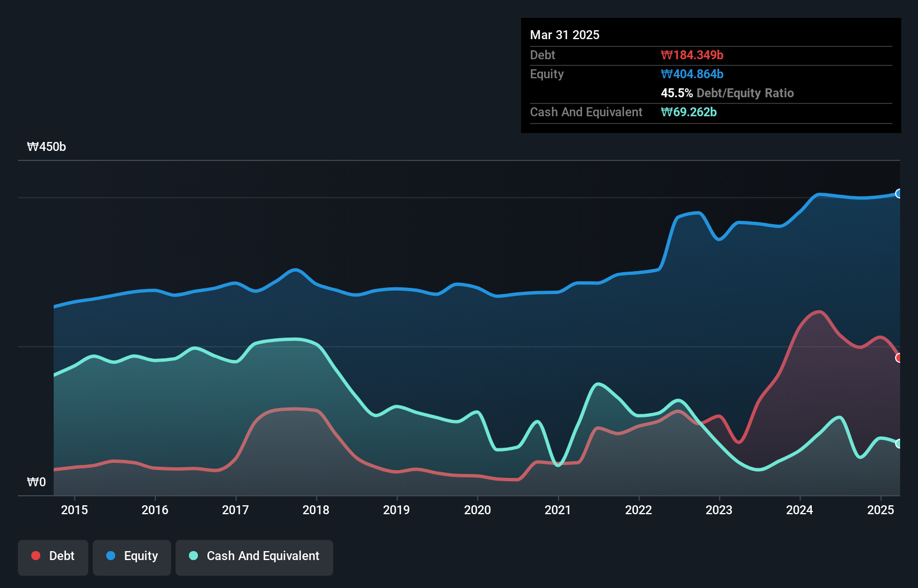This screenshot has height=588, width=918.
Task: Click the 2015 x-axis label
Action: click(74, 510)
